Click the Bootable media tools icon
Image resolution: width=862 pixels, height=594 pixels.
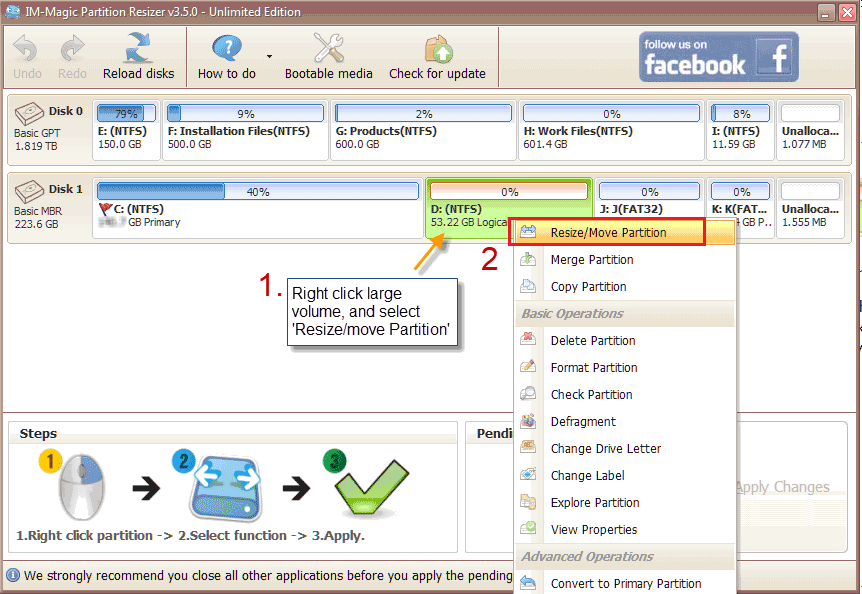coord(328,47)
